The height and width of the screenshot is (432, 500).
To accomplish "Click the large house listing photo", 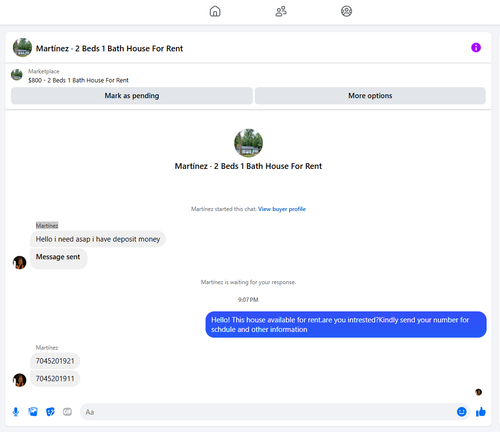I will click(x=248, y=143).
